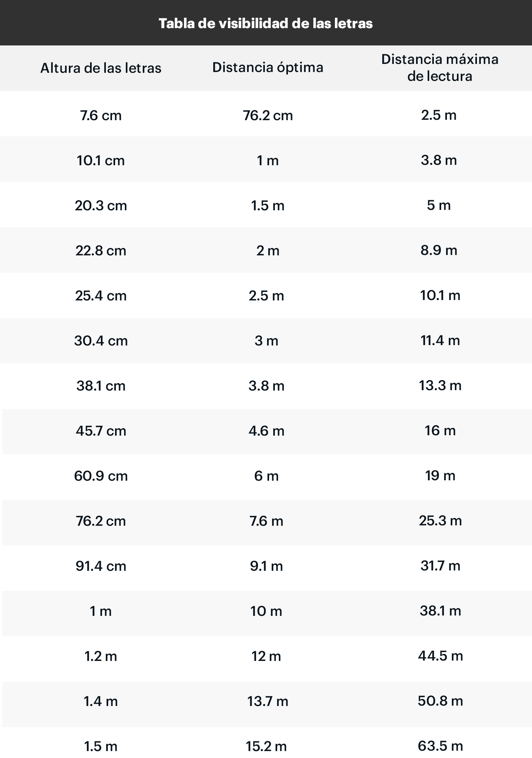Image resolution: width=532 pixels, height=758 pixels.
Task: Click the 25.3 m value
Action: (x=440, y=521)
